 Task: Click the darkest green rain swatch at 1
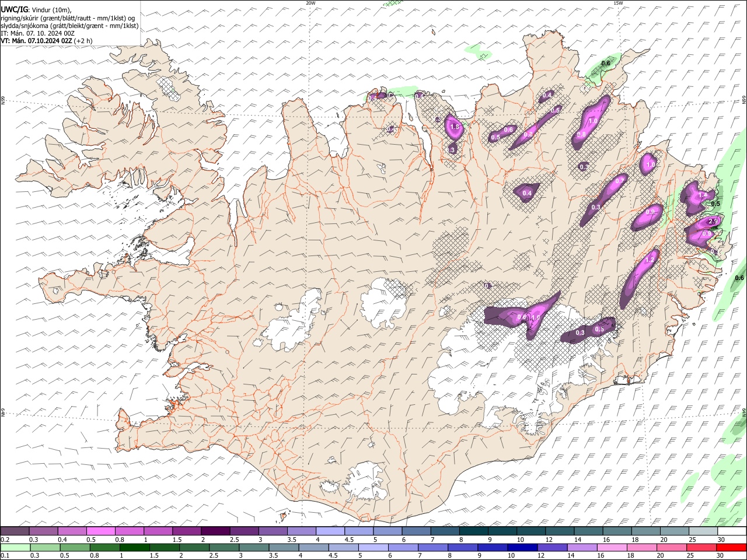point(134,547)
